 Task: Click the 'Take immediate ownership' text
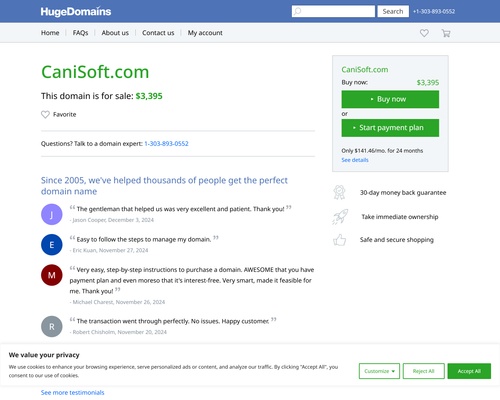tap(400, 217)
